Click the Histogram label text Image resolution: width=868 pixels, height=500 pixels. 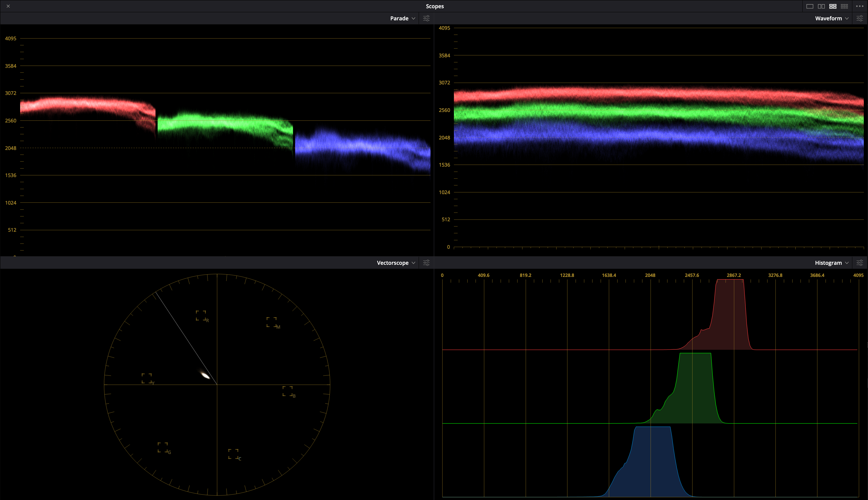[x=828, y=263]
